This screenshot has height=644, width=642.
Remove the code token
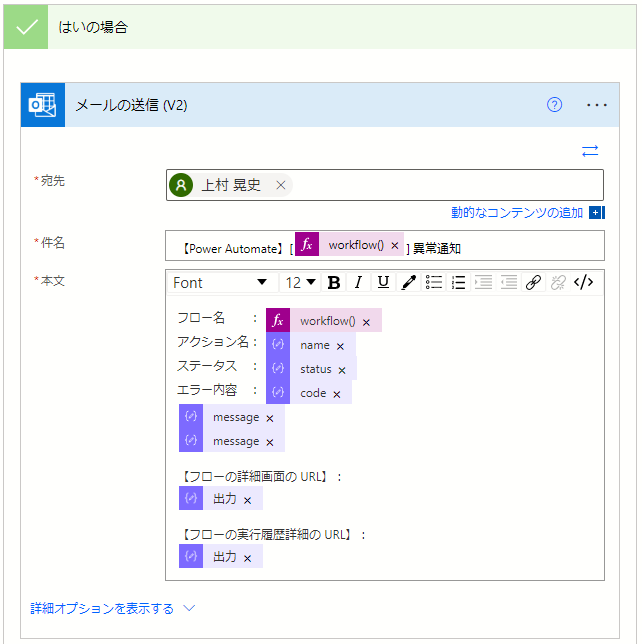point(337,394)
